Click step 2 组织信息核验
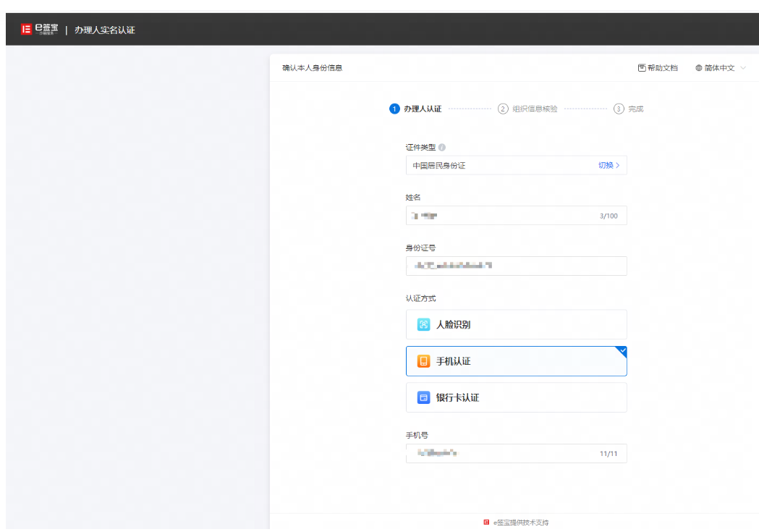The height and width of the screenshot is (532, 759). click(x=527, y=109)
